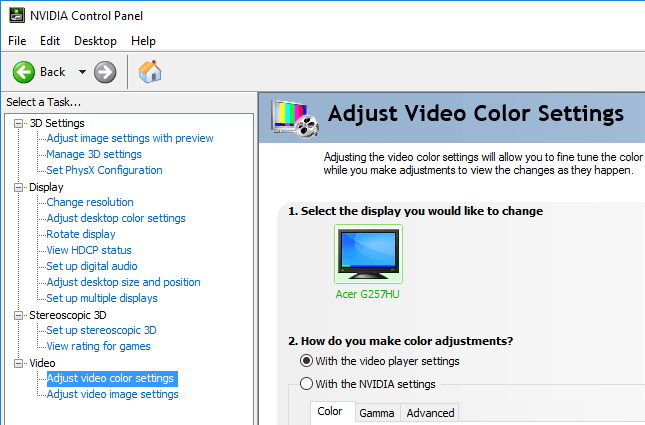
Task: Open the Help menu
Action: [143, 41]
